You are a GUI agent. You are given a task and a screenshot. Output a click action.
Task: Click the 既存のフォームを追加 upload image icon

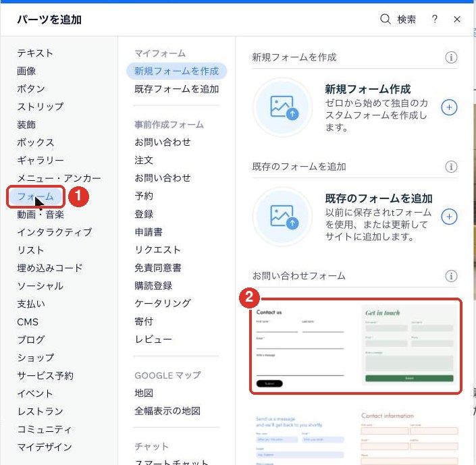[x=283, y=217]
